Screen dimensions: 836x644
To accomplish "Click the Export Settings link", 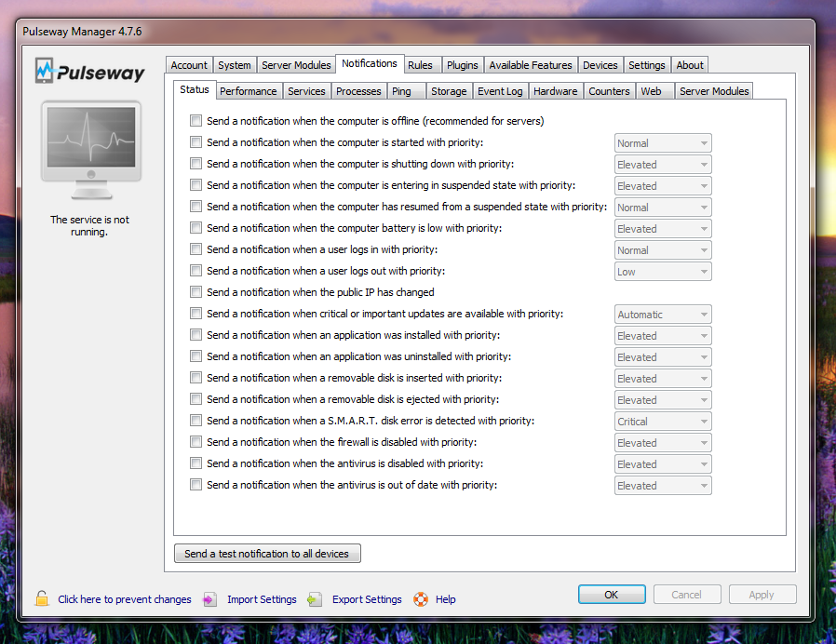I will [x=367, y=599].
